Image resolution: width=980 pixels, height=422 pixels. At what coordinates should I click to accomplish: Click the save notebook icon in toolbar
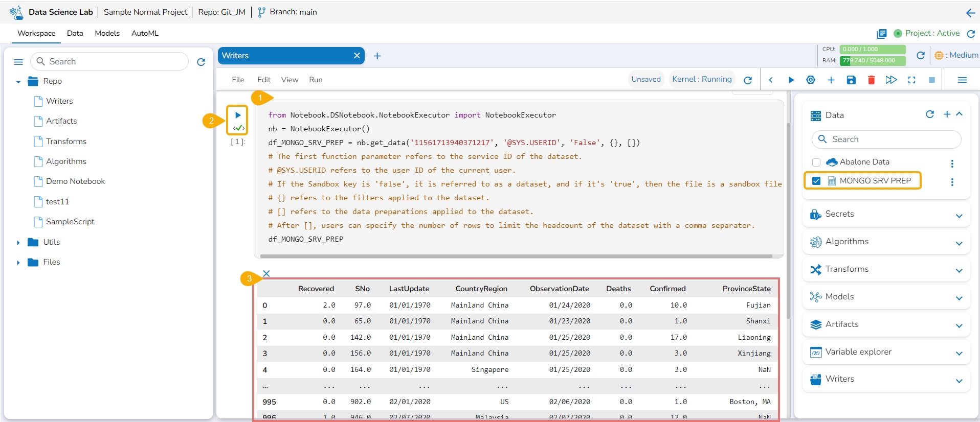click(851, 80)
